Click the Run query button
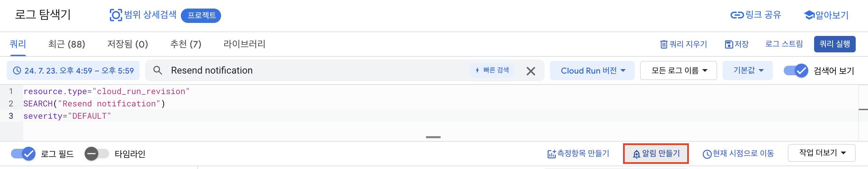Image resolution: width=868 pixels, height=169 pixels. click(835, 44)
